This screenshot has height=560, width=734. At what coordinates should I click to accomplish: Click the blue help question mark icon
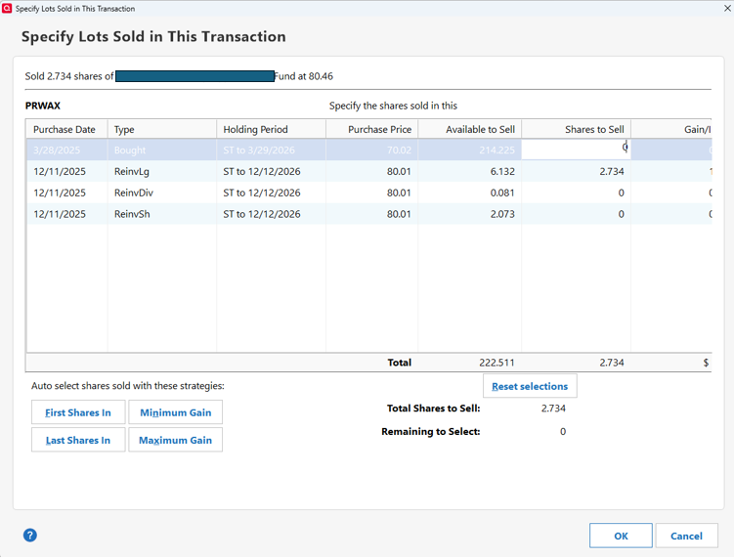(30, 535)
